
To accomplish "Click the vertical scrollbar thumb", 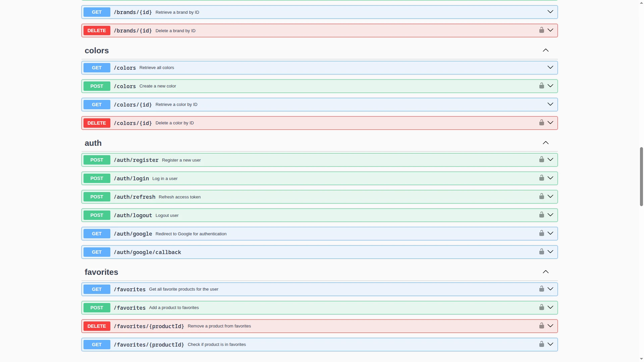I will click(x=641, y=176).
